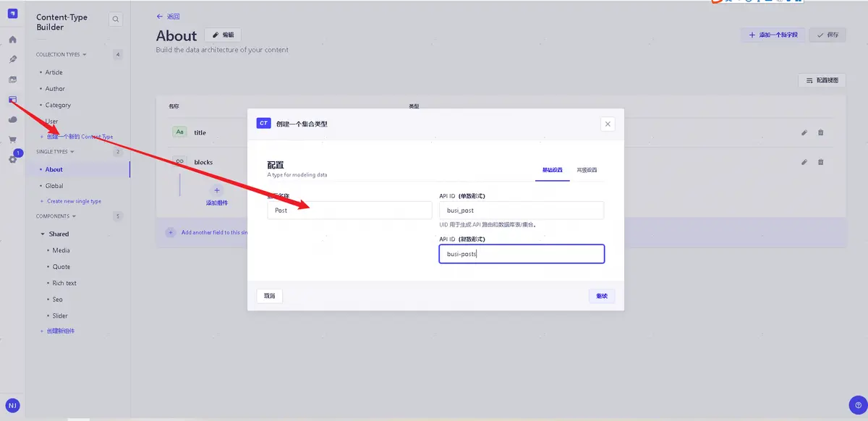
Task: Open the Settings gear icon
Action: (x=12, y=159)
